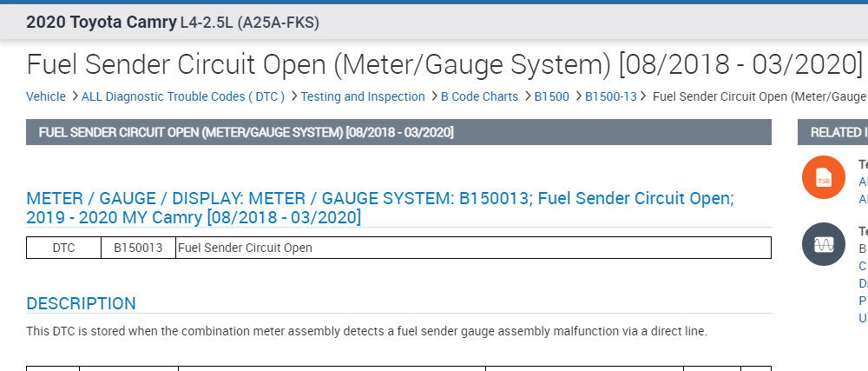The image size is (868, 371).
Task: Click the chevron right after Vehicle breadcrumb
Action: coord(75,96)
